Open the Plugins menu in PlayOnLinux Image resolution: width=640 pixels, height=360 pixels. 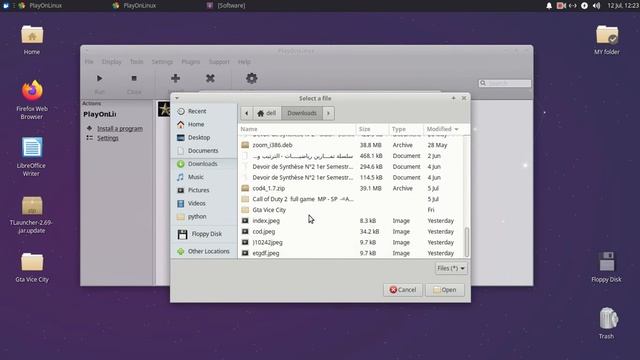click(x=191, y=62)
